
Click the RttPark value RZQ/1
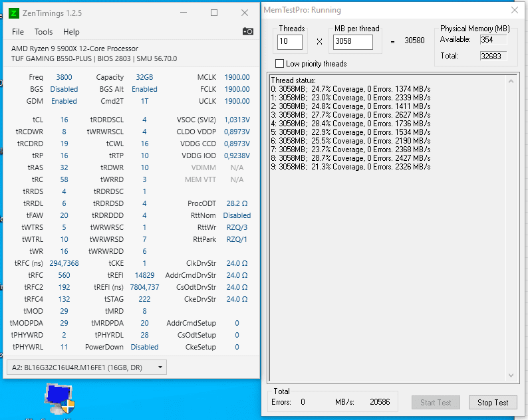coord(237,239)
